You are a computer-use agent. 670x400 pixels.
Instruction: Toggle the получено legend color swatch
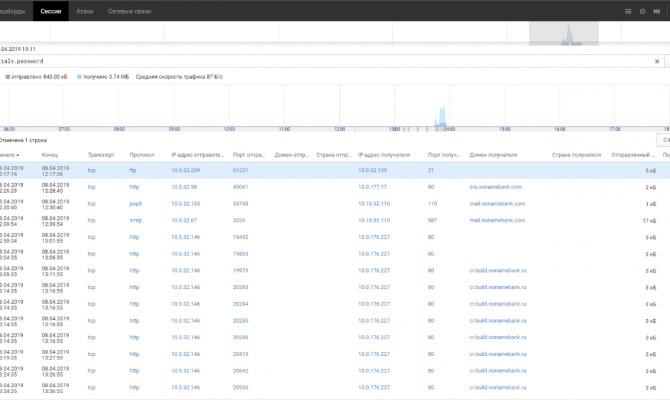(79, 77)
